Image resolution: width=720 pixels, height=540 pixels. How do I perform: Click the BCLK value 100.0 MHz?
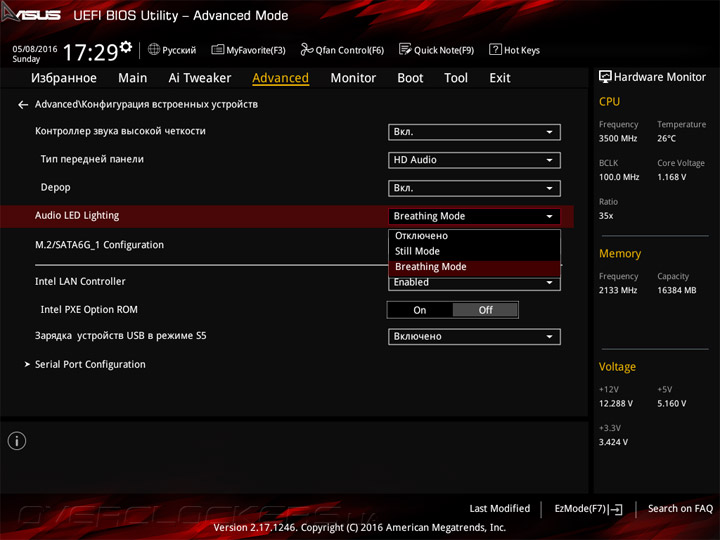(x=619, y=177)
